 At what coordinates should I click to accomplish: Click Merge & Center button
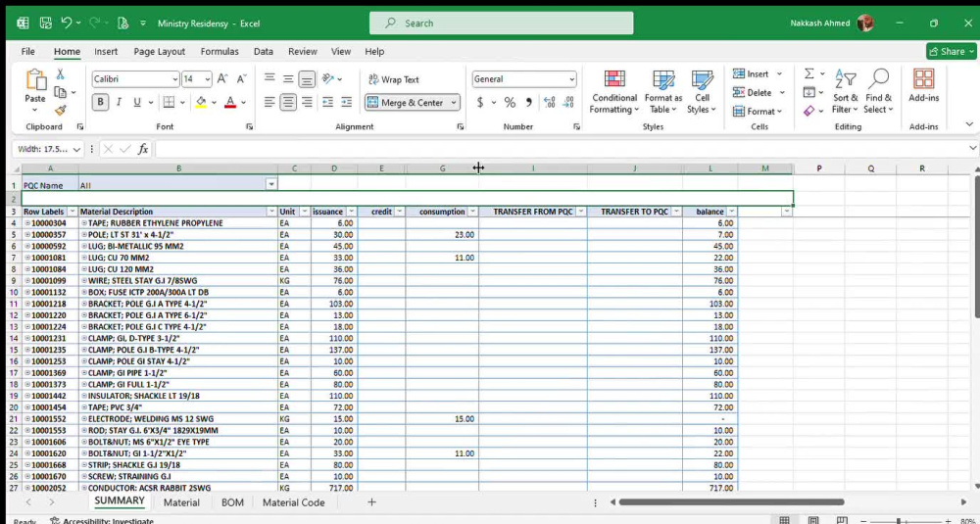406,103
